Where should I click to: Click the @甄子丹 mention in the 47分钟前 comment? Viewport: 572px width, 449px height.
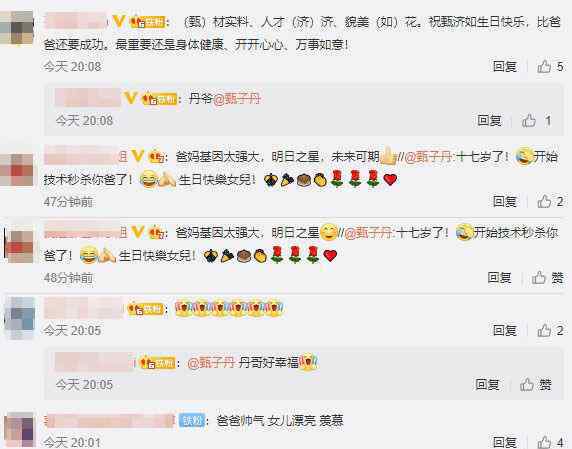(x=429, y=157)
